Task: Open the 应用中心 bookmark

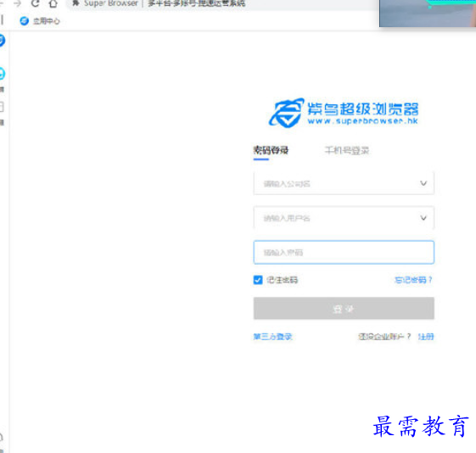Action: click(x=40, y=21)
